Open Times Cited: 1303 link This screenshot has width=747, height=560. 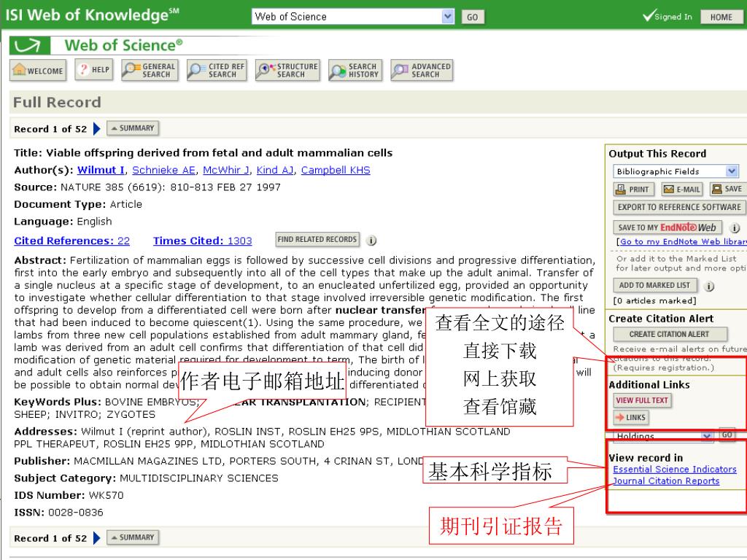click(x=203, y=241)
